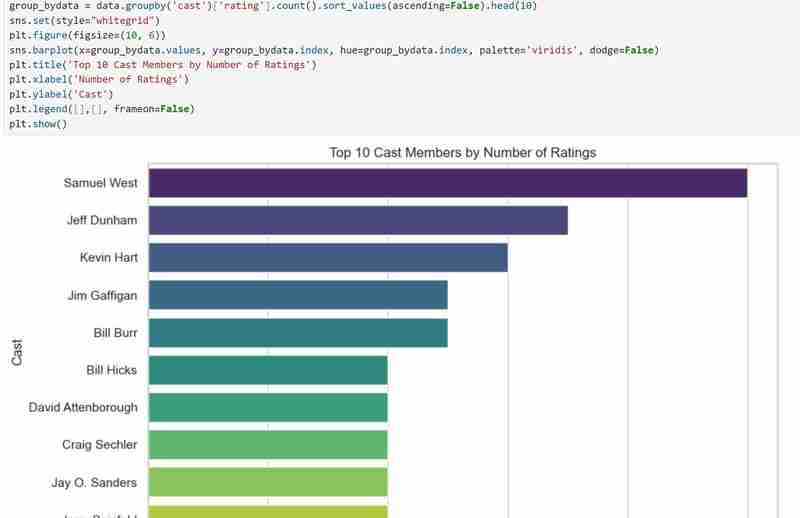Click chart title 'Top 10 Cast Members by Number of Ratings'
This screenshot has width=800, height=518.
463,153
